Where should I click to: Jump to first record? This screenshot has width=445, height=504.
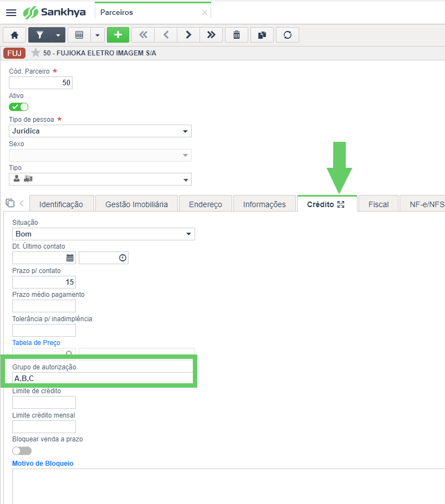(143, 35)
